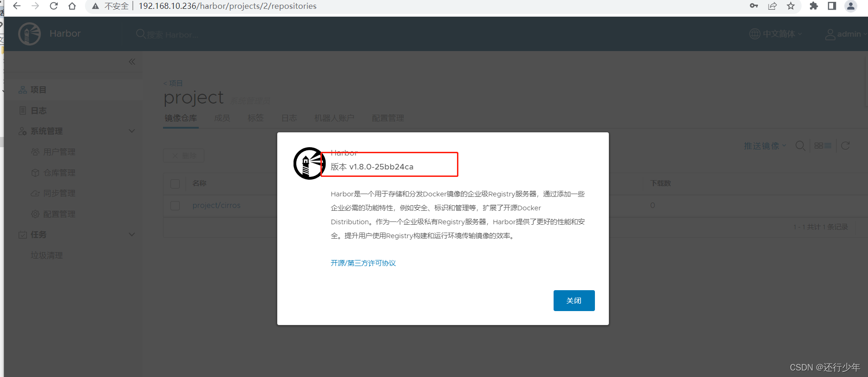Collapse sidebar with double chevron icon
The image size is (868, 377).
point(132,62)
